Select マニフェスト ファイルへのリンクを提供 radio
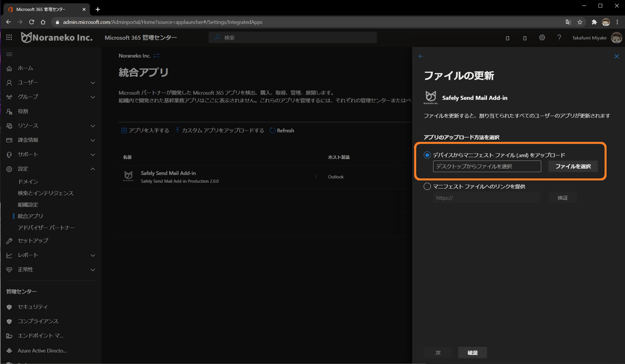This screenshot has width=625, height=364. [427, 186]
